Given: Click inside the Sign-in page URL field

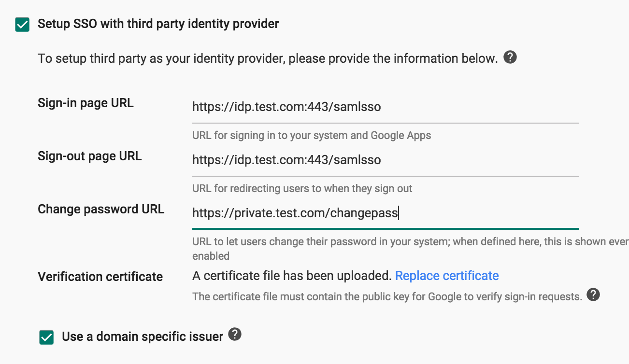Looking at the screenshot, I should [338, 107].
